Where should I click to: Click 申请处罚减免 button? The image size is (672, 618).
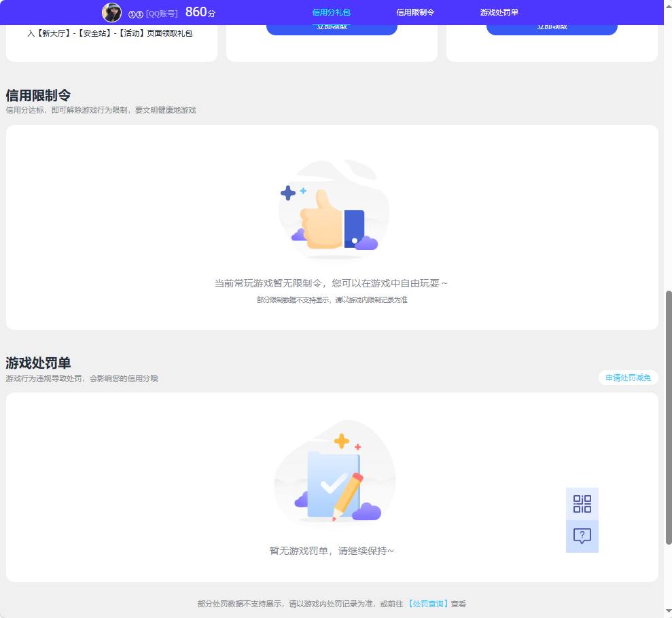(x=628, y=378)
